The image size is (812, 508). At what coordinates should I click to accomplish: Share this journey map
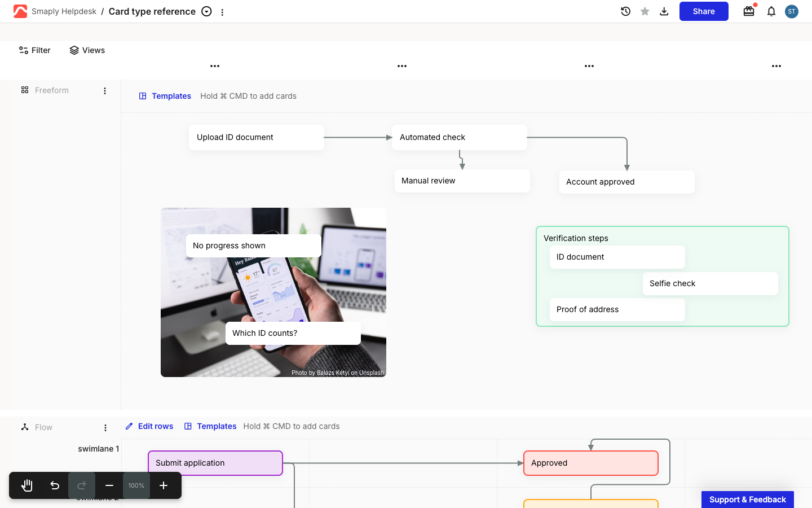pyautogui.click(x=704, y=11)
